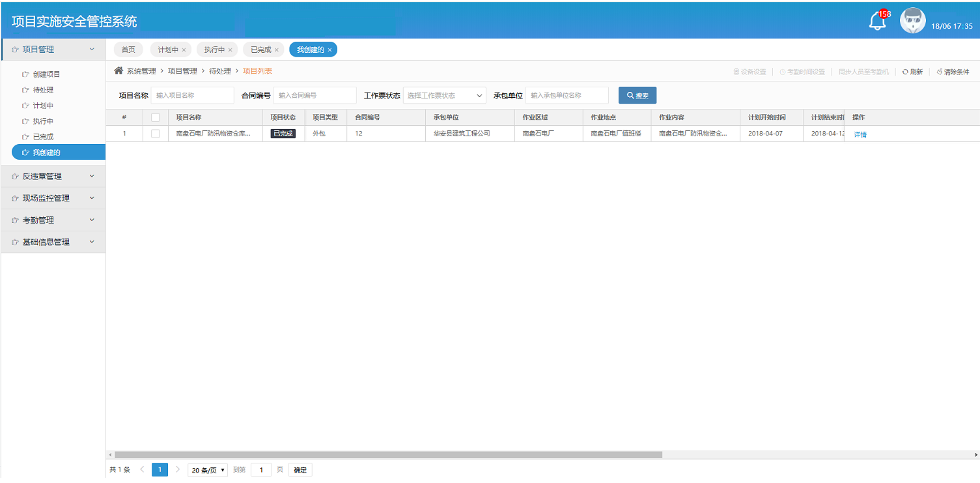This screenshot has width=980, height=483.
Task: Expand the 反违章管理 sidebar menu
Action: coord(53,176)
